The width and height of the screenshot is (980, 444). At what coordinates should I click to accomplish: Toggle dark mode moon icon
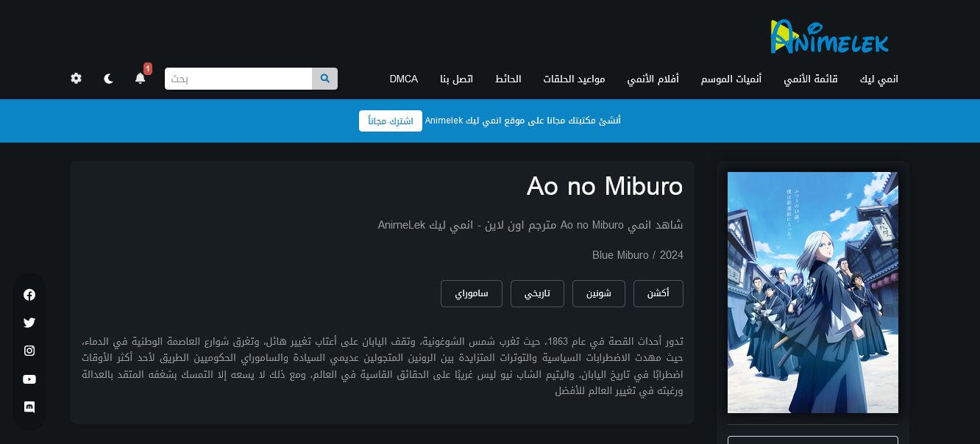click(109, 78)
